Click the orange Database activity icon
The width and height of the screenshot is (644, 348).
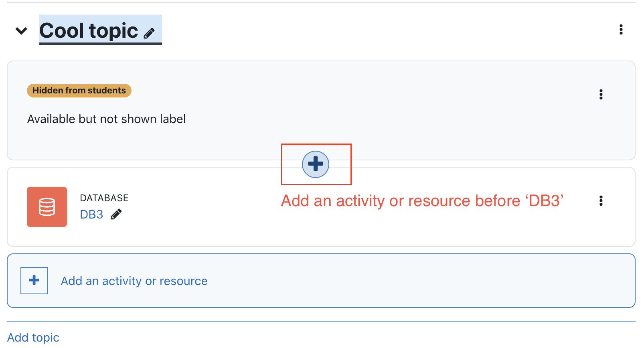(47, 207)
